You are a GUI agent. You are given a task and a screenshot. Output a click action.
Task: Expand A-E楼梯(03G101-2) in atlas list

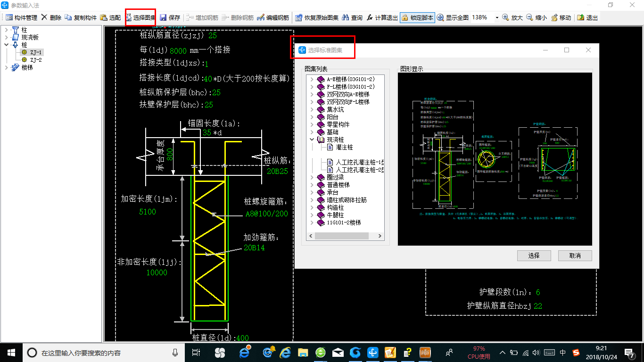[x=312, y=80]
